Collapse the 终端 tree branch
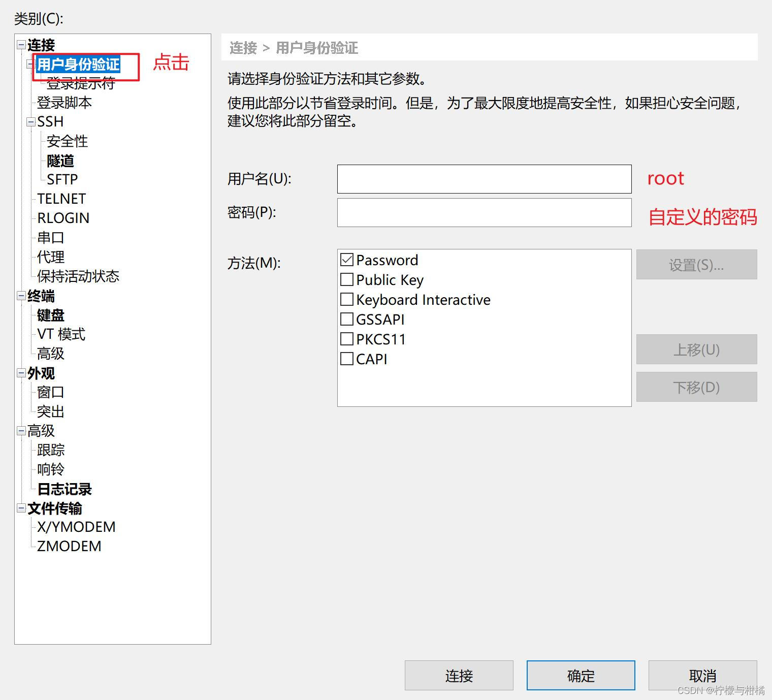Viewport: 772px width, 700px height. pos(21,296)
